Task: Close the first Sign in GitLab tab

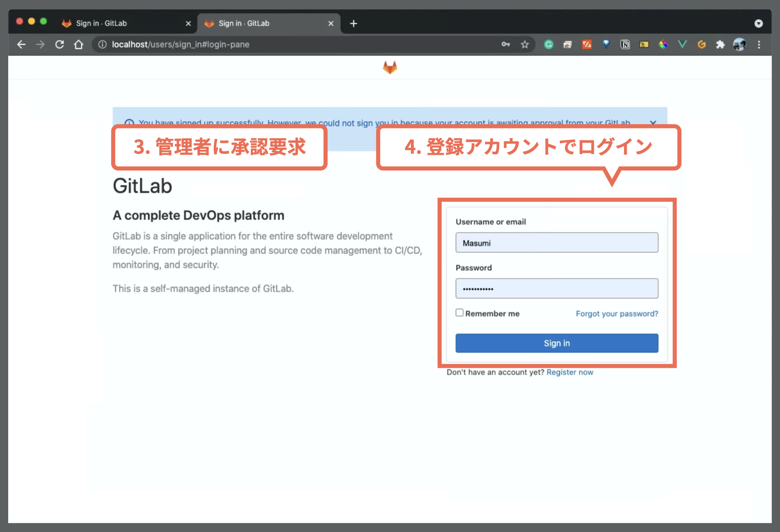Action: (188, 23)
